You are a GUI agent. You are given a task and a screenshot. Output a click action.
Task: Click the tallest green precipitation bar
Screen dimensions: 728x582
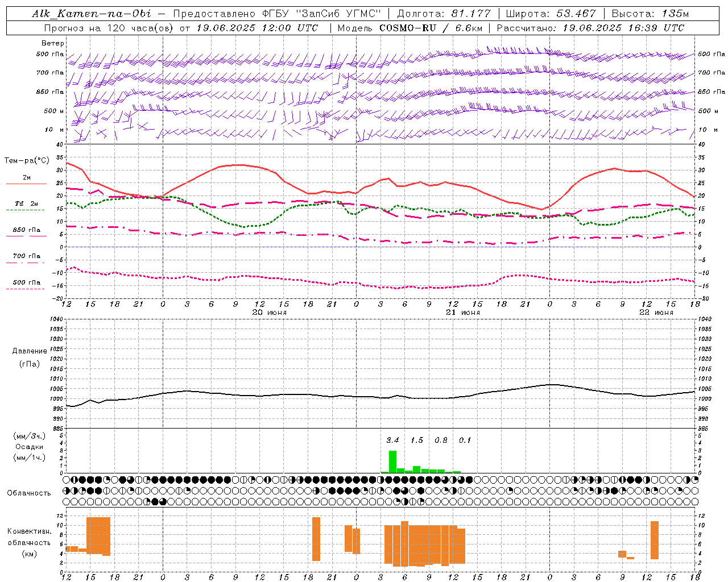[x=392, y=462]
